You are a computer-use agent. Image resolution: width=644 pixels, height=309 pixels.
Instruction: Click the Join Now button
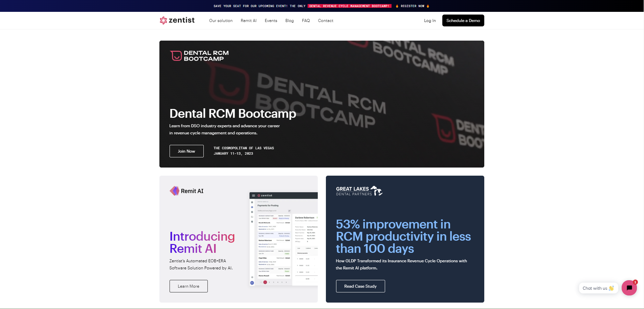point(186,151)
